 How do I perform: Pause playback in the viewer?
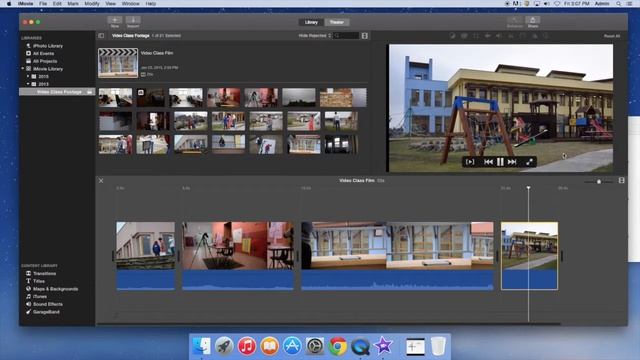[x=500, y=162]
